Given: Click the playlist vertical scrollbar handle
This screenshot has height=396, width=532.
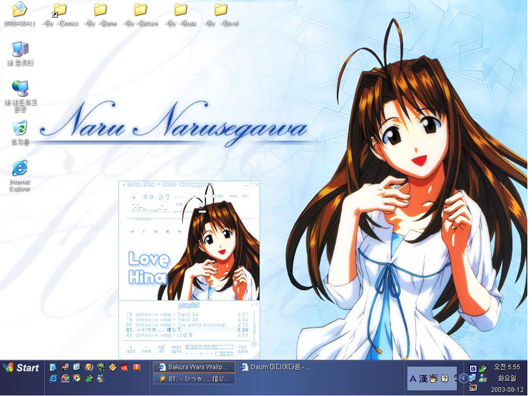Looking at the screenshot, I should pyautogui.click(x=254, y=329).
